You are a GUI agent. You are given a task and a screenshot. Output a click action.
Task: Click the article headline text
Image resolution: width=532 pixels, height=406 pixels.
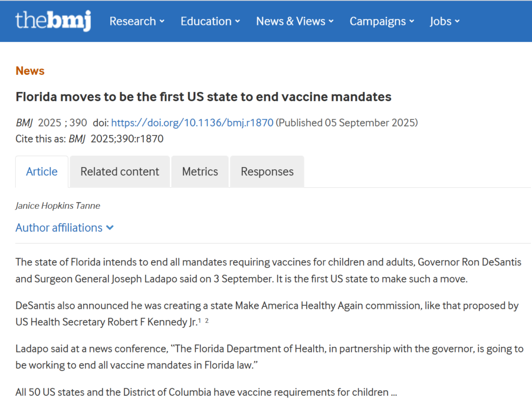click(203, 97)
